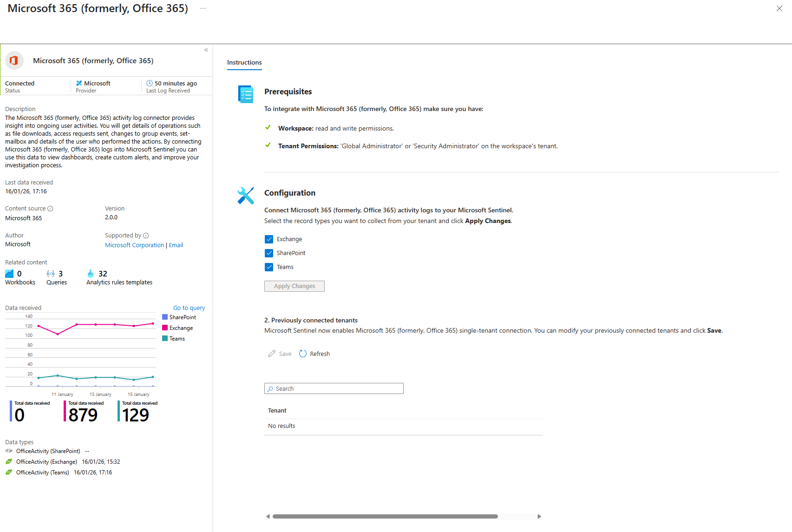Click the horizontal scrollbar right arrow
Image resolution: width=792 pixels, height=532 pixels.
pos(539,516)
